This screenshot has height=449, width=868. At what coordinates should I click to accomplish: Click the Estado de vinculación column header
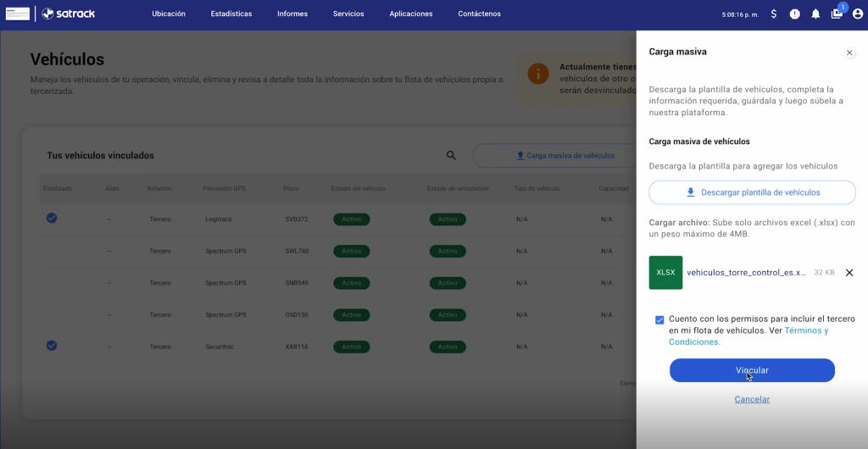(x=458, y=189)
